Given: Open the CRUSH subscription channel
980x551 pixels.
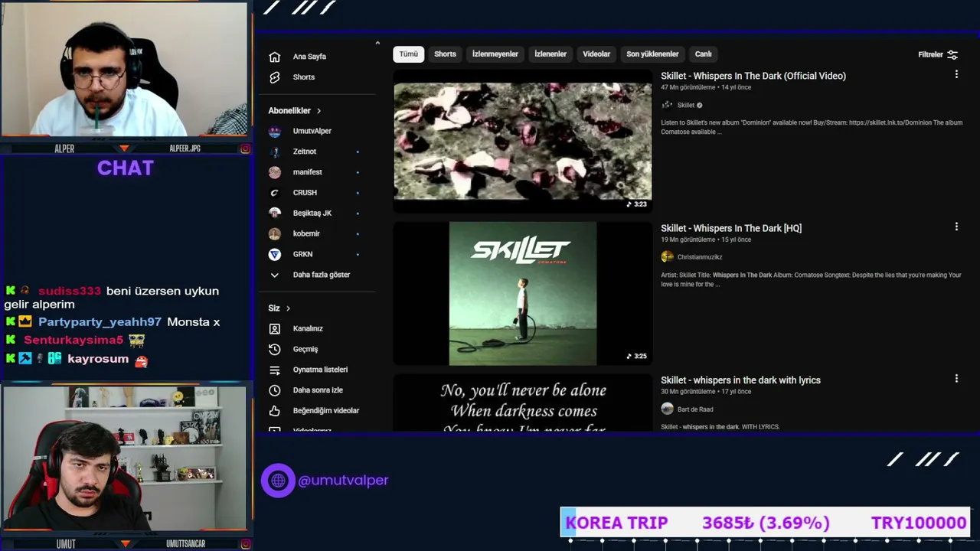Looking at the screenshot, I should (x=305, y=193).
